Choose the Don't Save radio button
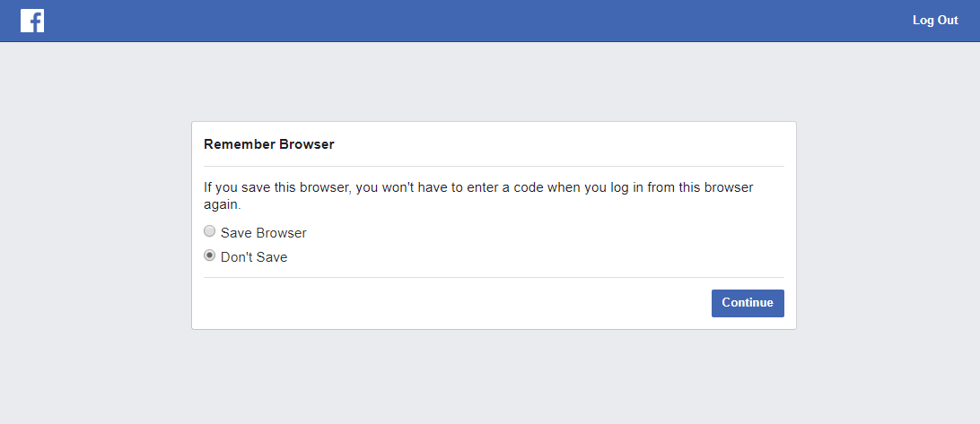Image resolution: width=980 pixels, height=424 pixels. pyautogui.click(x=210, y=255)
